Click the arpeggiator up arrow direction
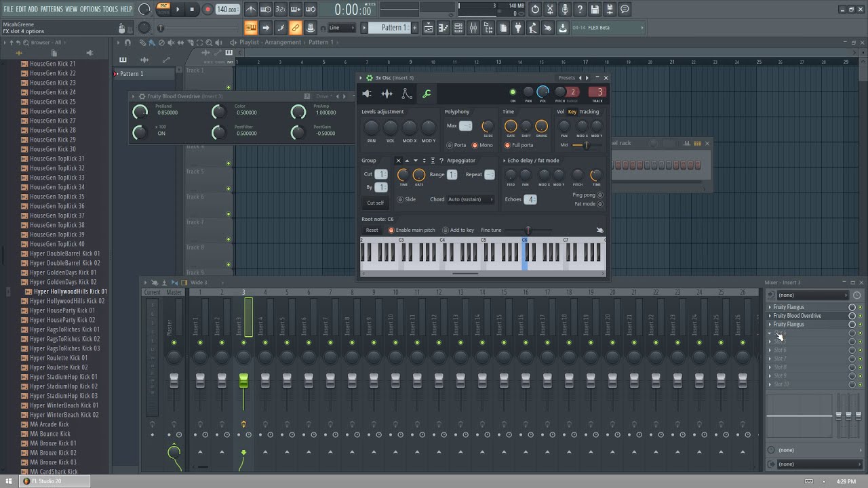Viewport: 868px width, 488px height. [x=407, y=161]
